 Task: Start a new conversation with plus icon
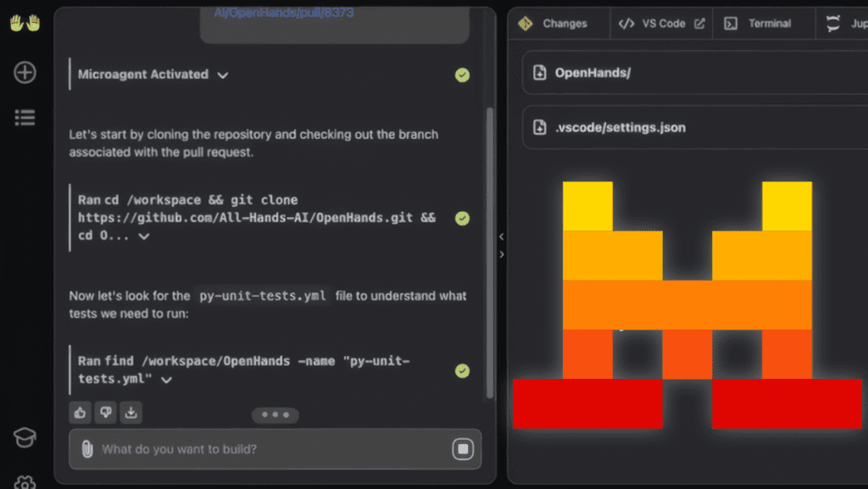point(25,73)
